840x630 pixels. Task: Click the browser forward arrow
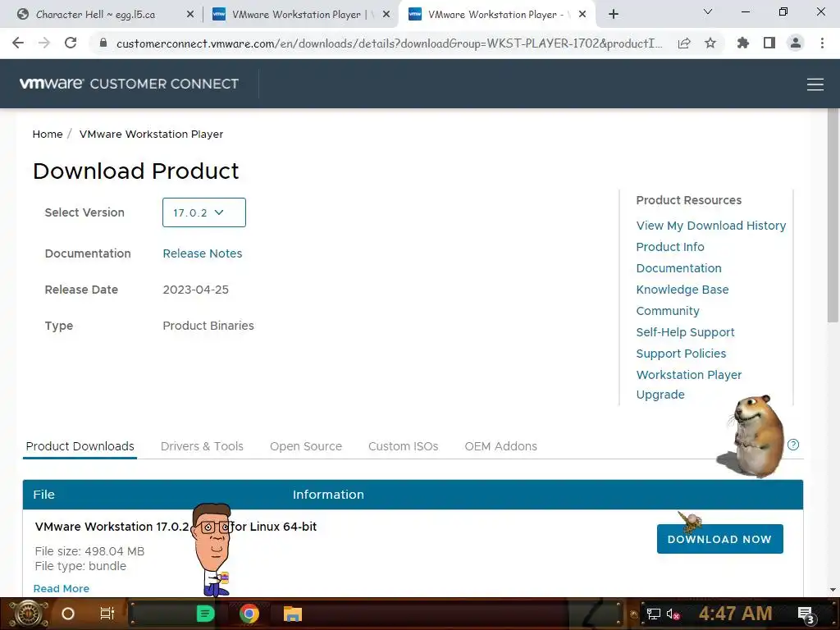[44, 43]
